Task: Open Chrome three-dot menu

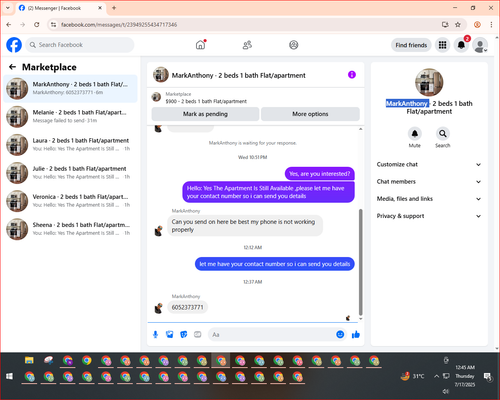Action: 491,25
